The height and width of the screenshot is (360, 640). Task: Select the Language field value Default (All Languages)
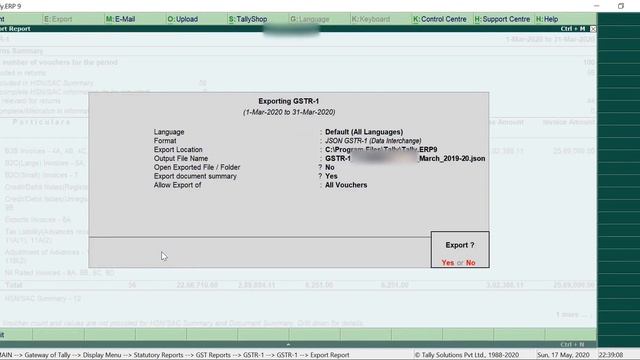(x=364, y=132)
